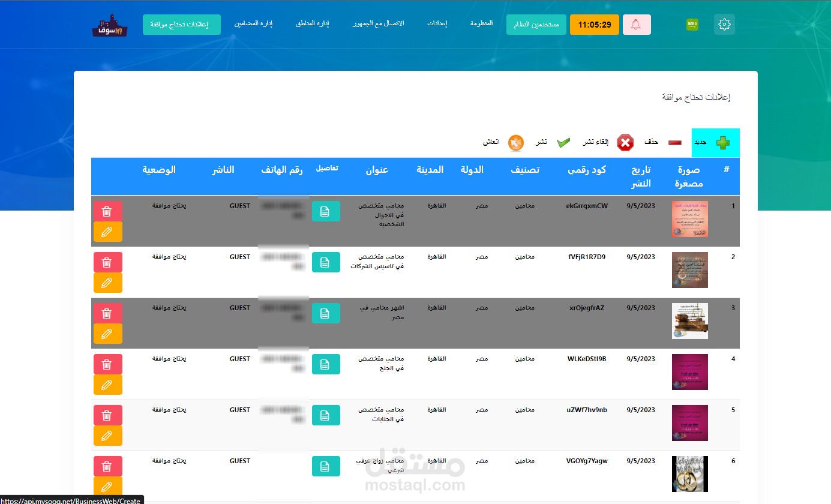831x504 pixels.
Task: Click the الدولة column header
Action: (472, 170)
